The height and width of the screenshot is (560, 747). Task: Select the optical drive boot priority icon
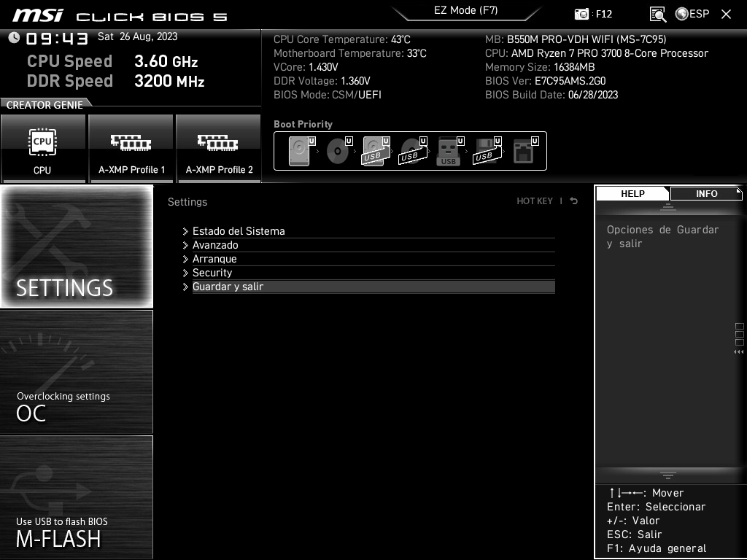coord(339,151)
